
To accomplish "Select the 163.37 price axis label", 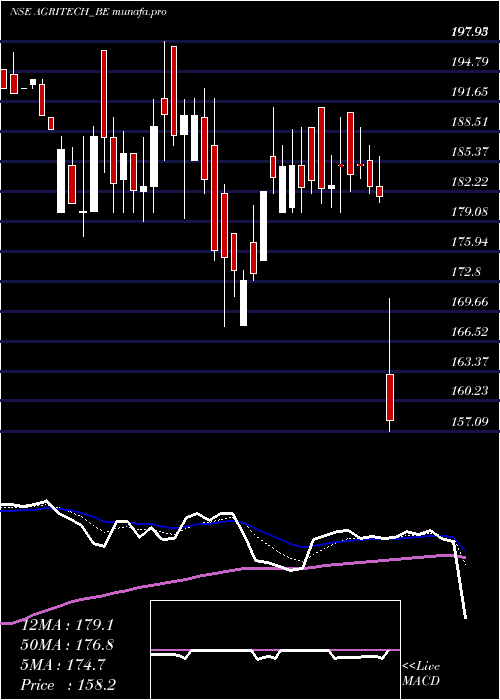I will click(x=470, y=362).
